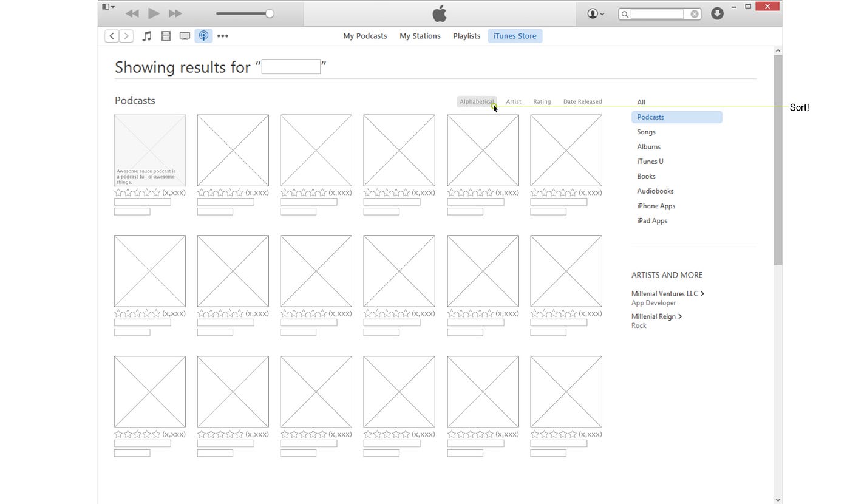This screenshot has height=504, width=850.
Task: Filter results by iTunes U
Action: (650, 162)
